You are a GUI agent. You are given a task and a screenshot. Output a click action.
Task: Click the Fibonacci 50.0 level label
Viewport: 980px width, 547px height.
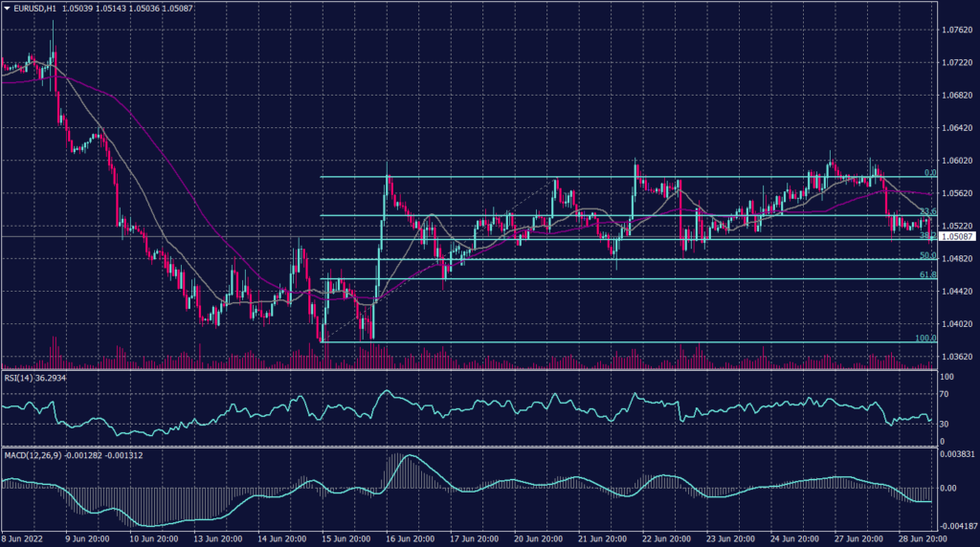pos(924,255)
